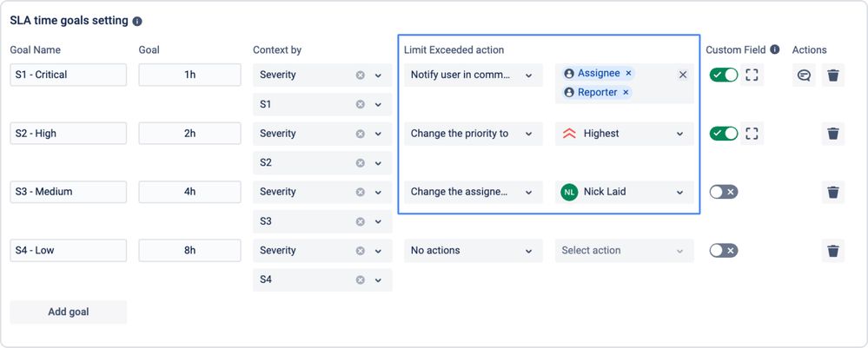This screenshot has height=348, width=868.
Task: Click info icon beside SLA time goals setting
Action: pos(137,21)
